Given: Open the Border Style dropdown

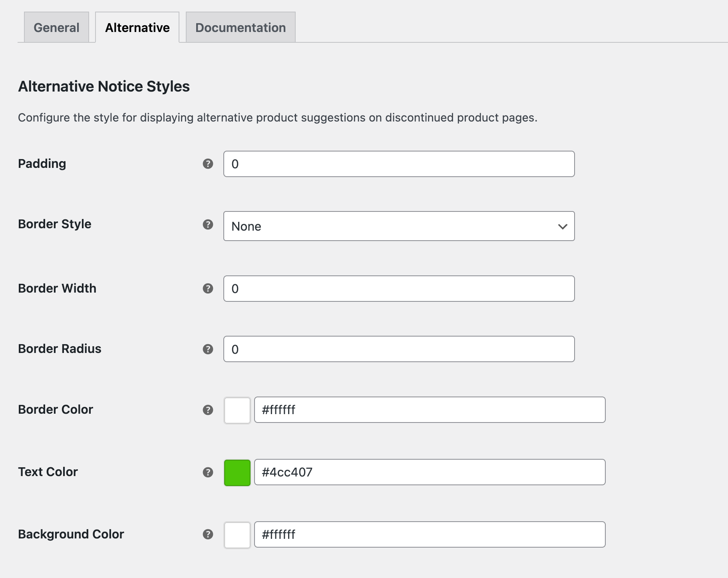Looking at the screenshot, I should click(x=399, y=226).
